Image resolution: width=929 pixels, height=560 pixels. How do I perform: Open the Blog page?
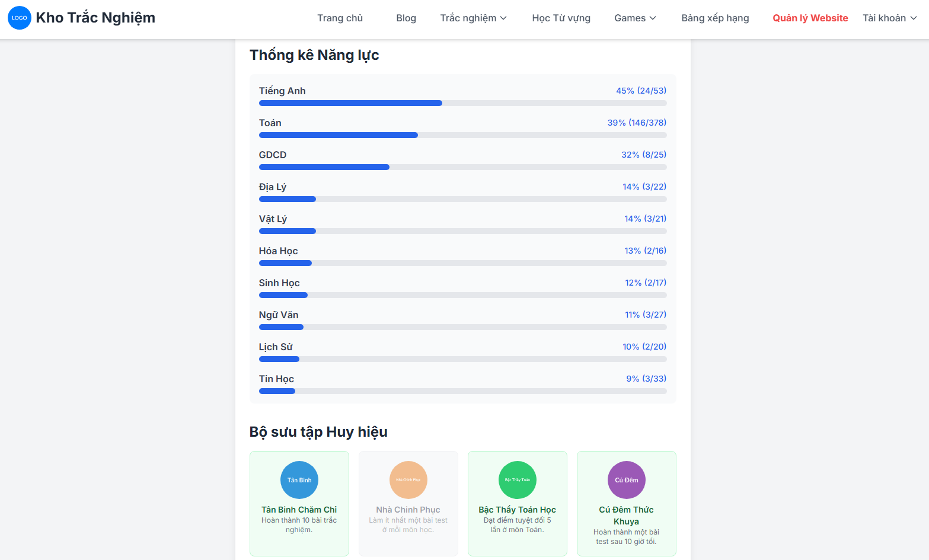(x=406, y=18)
